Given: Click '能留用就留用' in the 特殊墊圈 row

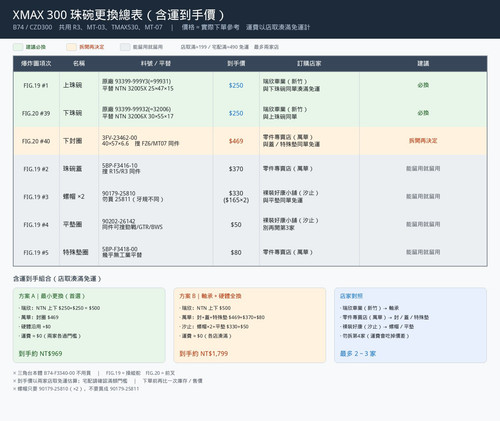Looking at the screenshot, I should pos(423,252).
